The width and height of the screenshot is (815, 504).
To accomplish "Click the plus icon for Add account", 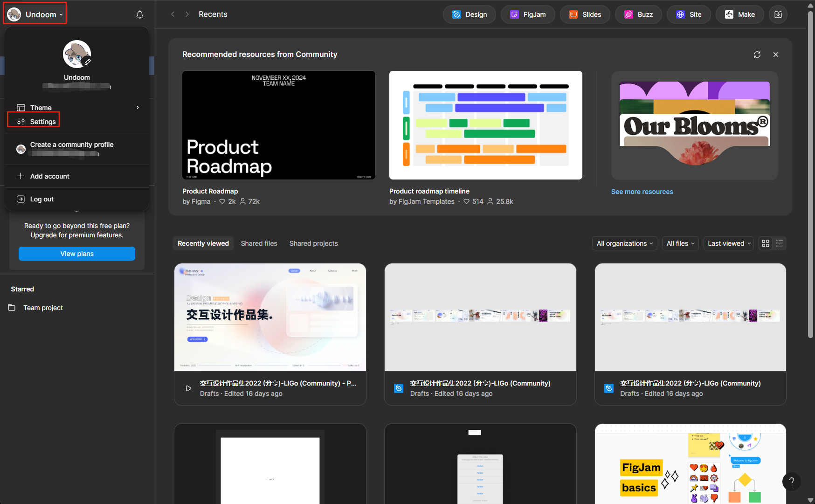I will [21, 176].
